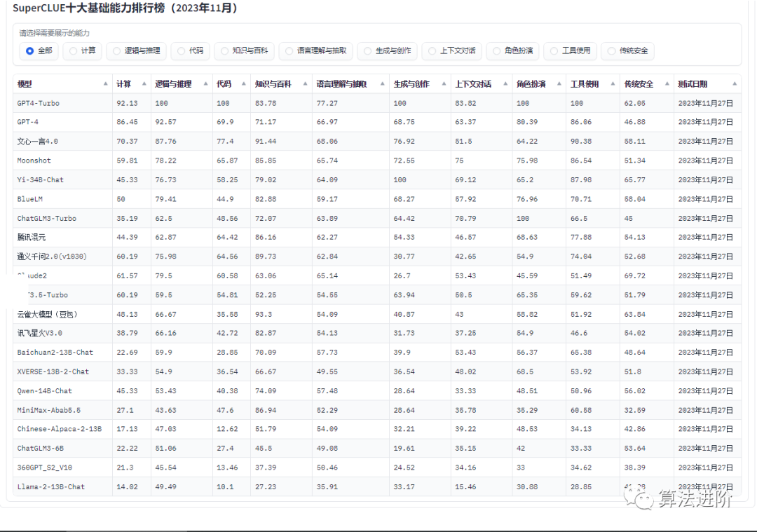Select the 全部 radio option
The image size is (757, 532).
pos(39,50)
